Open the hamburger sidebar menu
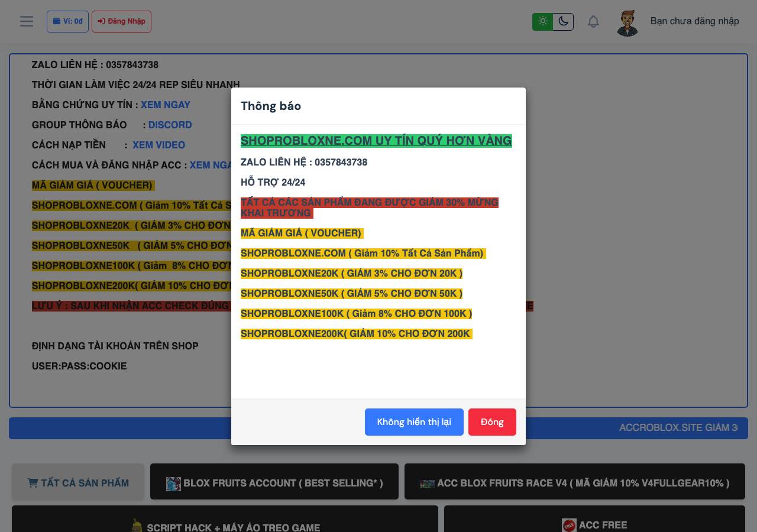The width and height of the screenshot is (757, 532). tap(27, 21)
